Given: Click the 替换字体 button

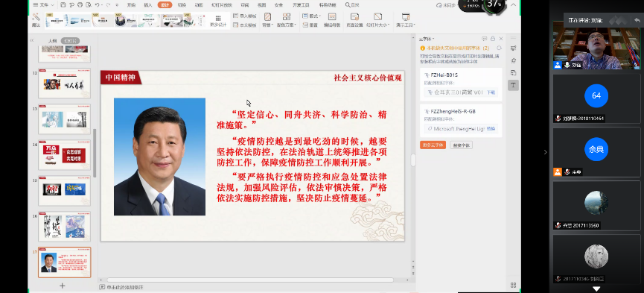Looking at the screenshot, I should (462, 145).
